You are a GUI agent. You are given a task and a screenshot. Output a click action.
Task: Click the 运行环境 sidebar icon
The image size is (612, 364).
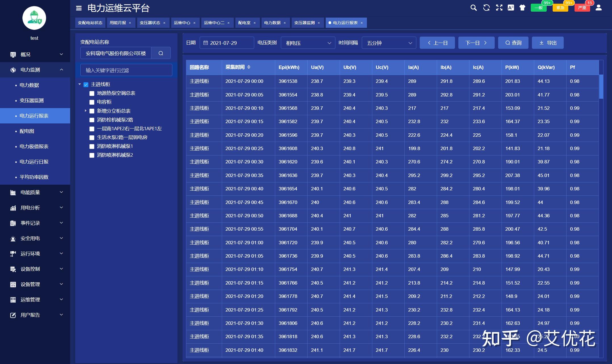[x=13, y=254]
